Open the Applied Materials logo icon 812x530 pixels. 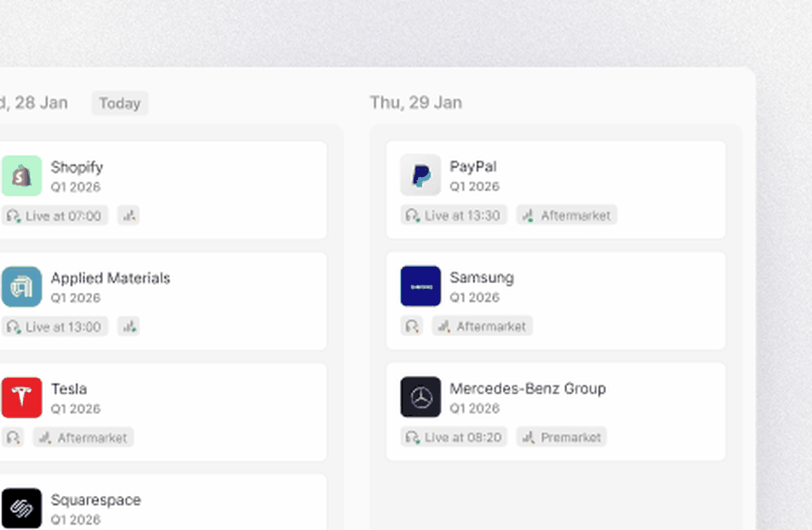[21, 286]
